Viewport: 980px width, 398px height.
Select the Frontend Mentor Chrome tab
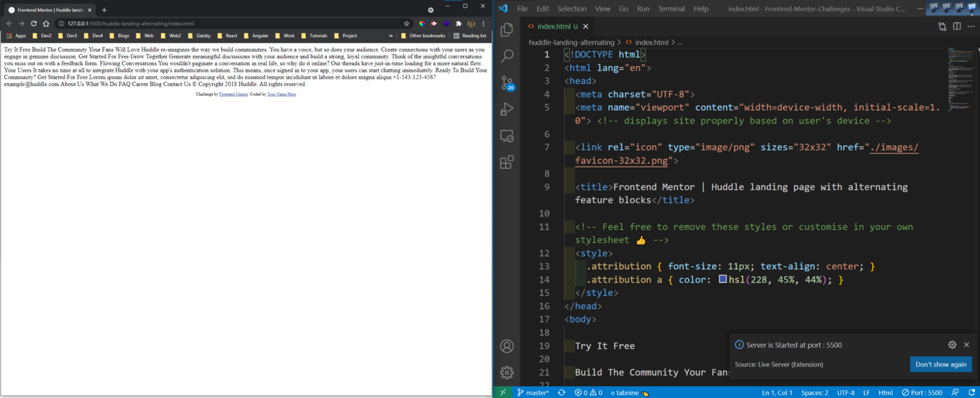[x=49, y=10]
